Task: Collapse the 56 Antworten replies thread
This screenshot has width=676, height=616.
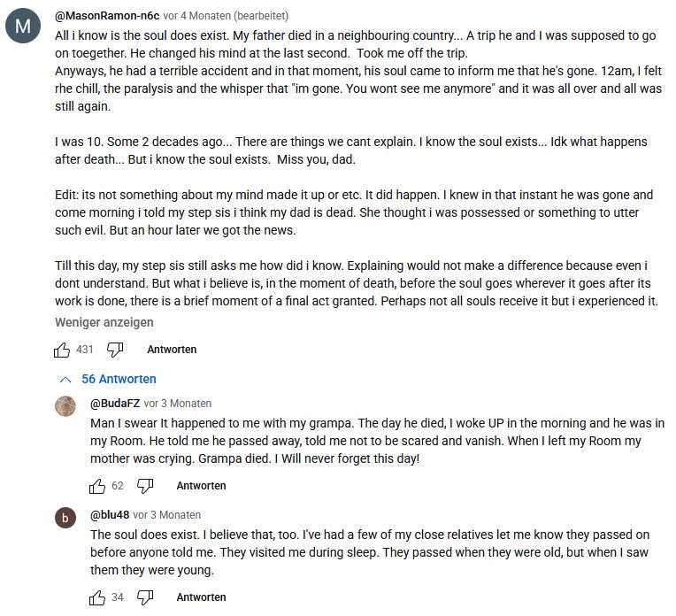Action: (x=107, y=379)
